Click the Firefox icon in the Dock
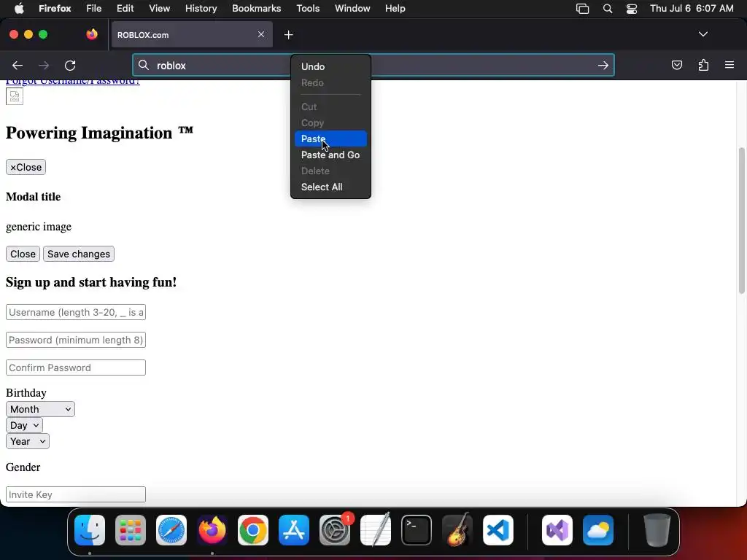This screenshot has height=560, width=747. (x=212, y=530)
